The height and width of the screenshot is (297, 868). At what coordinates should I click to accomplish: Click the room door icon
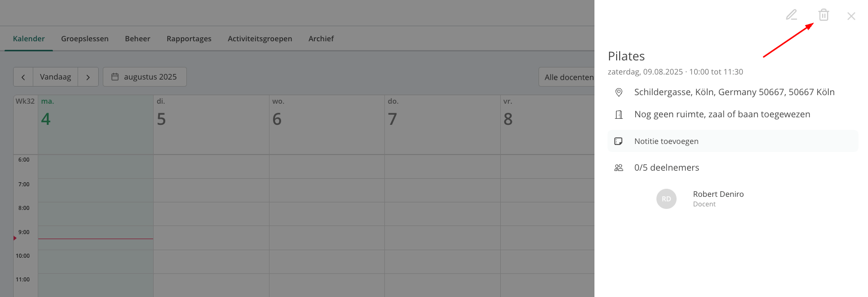(x=619, y=115)
